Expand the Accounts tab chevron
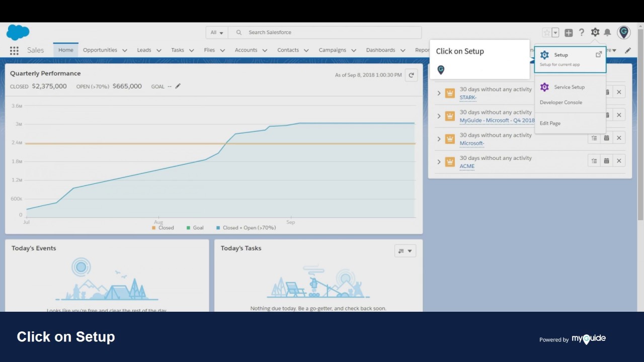This screenshot has width=644, height=362. point(265,50)
